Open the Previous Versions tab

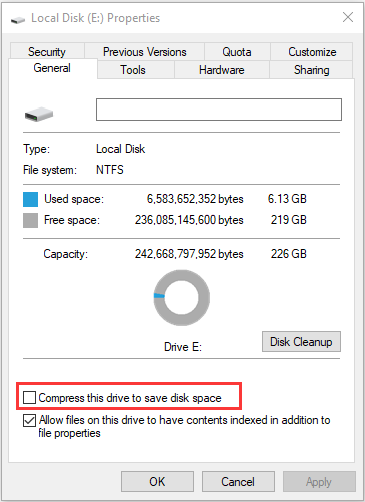pyautogui.click(x=145, y=52)
